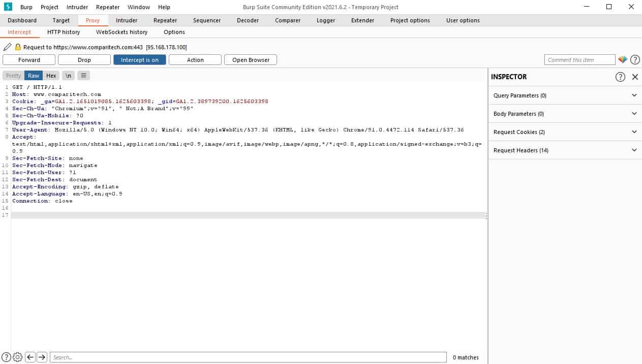The image size is (642, 364).
Task: Switch to Raw view
Action: coord(34,76)
